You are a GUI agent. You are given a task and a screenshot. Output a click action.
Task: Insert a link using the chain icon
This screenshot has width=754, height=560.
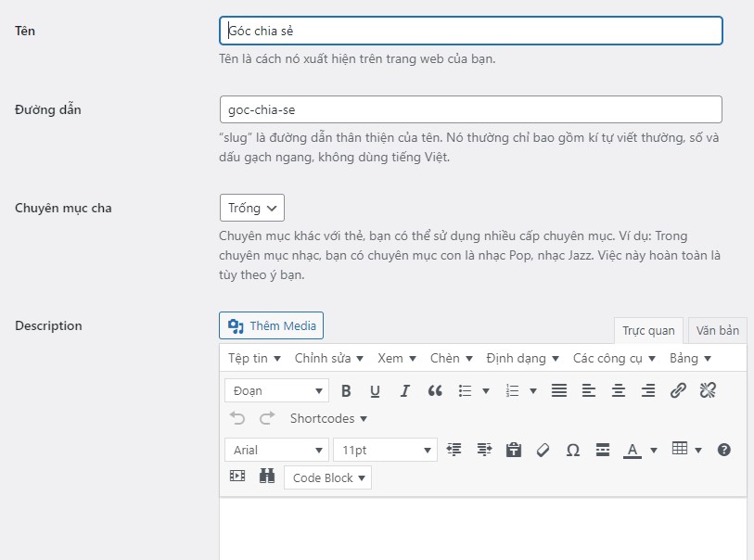coord(678,390)
